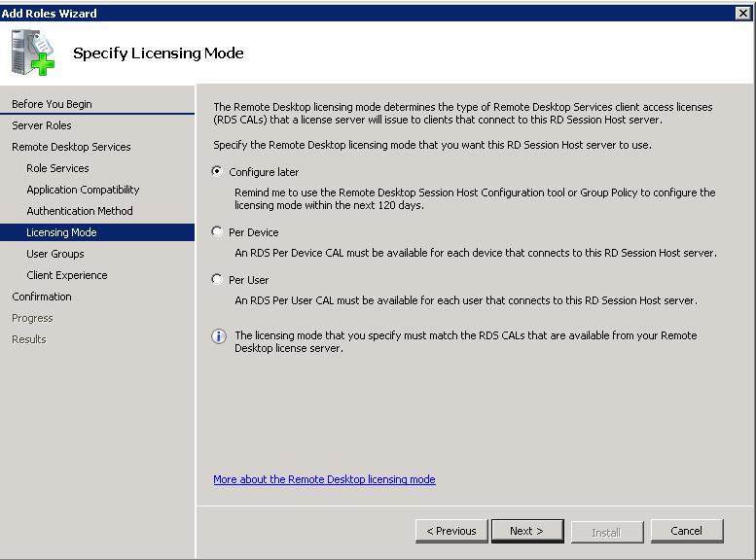Viewport: 756px width, 560px height.
Task: Jump to the Confirmation step
Action: [42, 297]
